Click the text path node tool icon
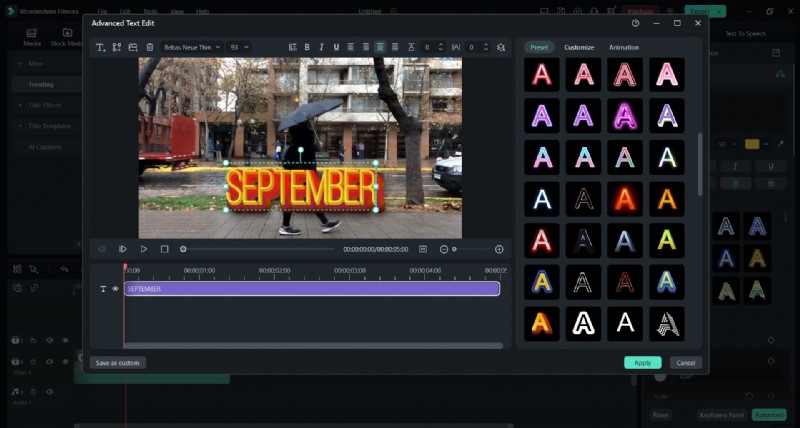This screenshot has height=428, width=800. (117, 47)
